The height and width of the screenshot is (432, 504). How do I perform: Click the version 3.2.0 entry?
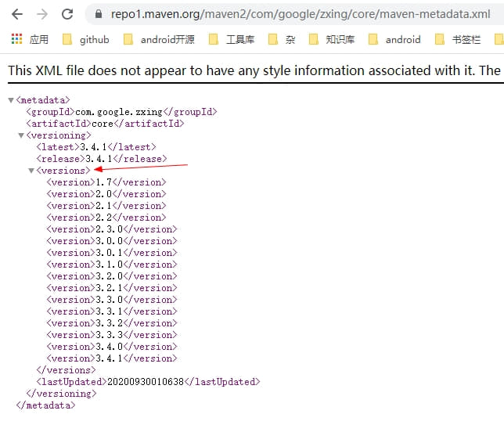112,276
